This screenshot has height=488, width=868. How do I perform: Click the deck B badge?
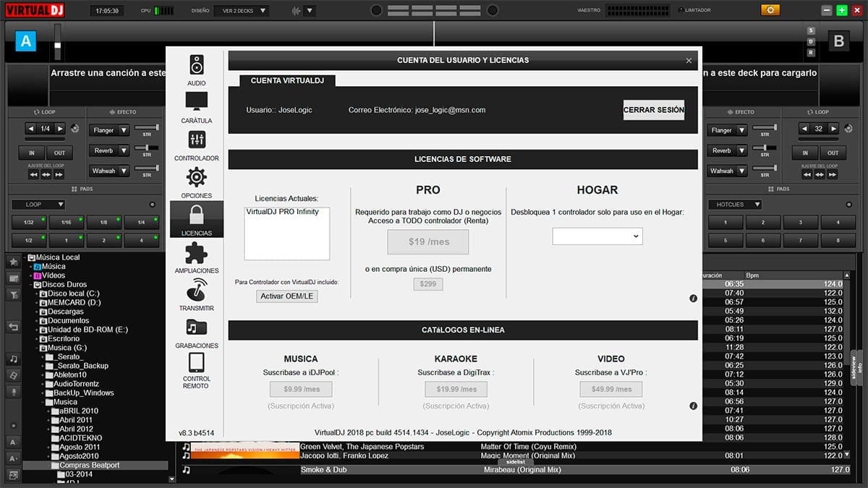(x=839, y=42)
